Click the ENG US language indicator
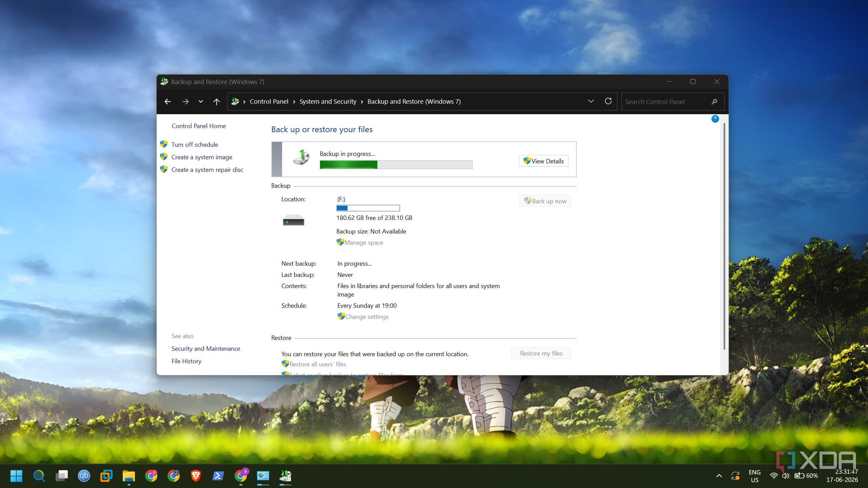 (754, 476)
